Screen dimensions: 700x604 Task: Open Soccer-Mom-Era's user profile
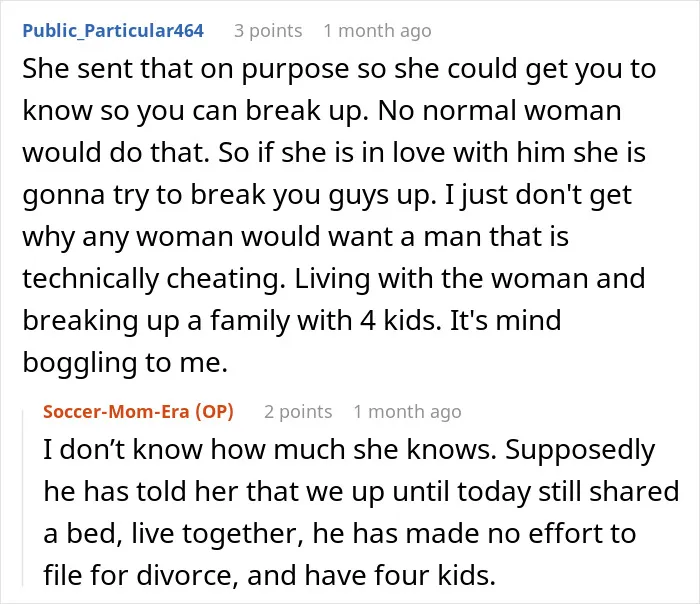[117, 412]
